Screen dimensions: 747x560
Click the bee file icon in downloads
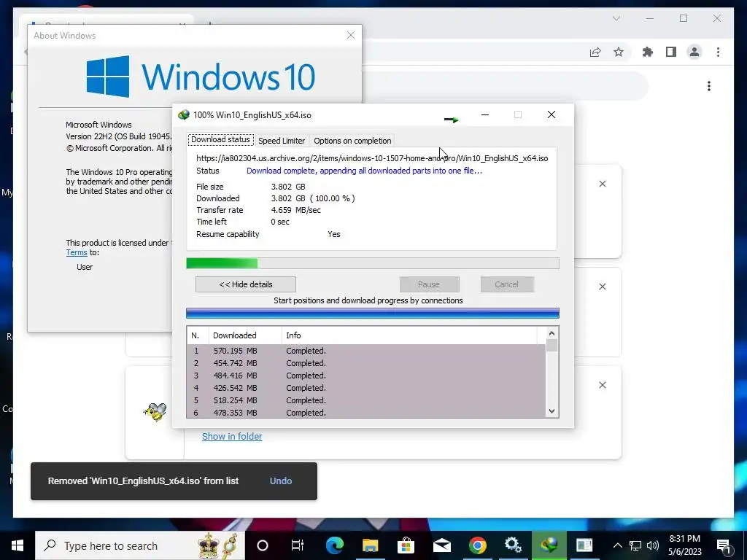(155, 412)
